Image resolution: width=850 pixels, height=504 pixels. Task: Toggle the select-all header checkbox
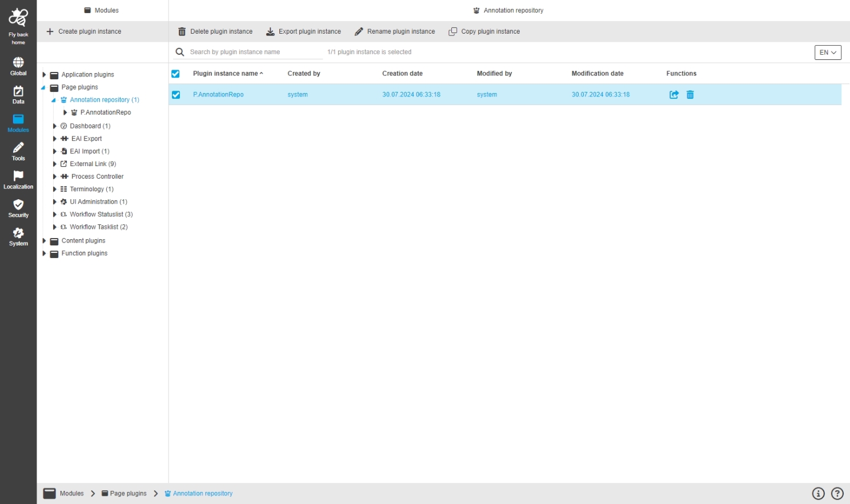(175, 74)
